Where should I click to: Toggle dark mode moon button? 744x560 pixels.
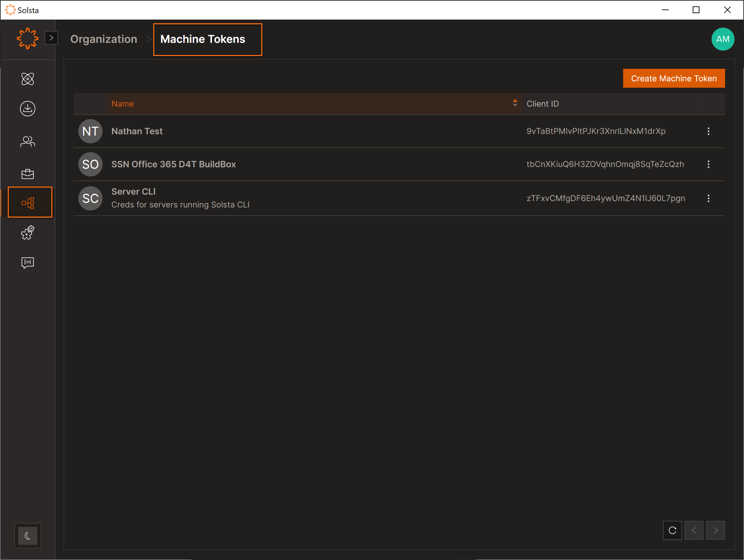click(x=28, y=535)
